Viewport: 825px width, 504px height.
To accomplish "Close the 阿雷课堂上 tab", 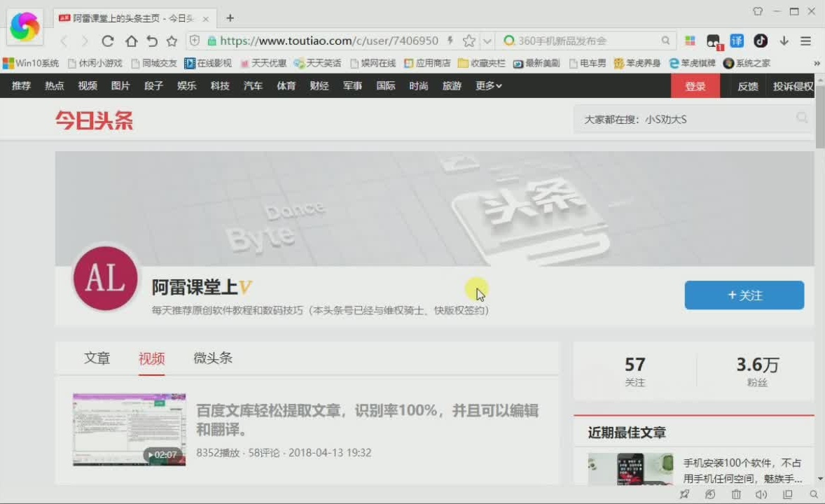I will point(206,19).
